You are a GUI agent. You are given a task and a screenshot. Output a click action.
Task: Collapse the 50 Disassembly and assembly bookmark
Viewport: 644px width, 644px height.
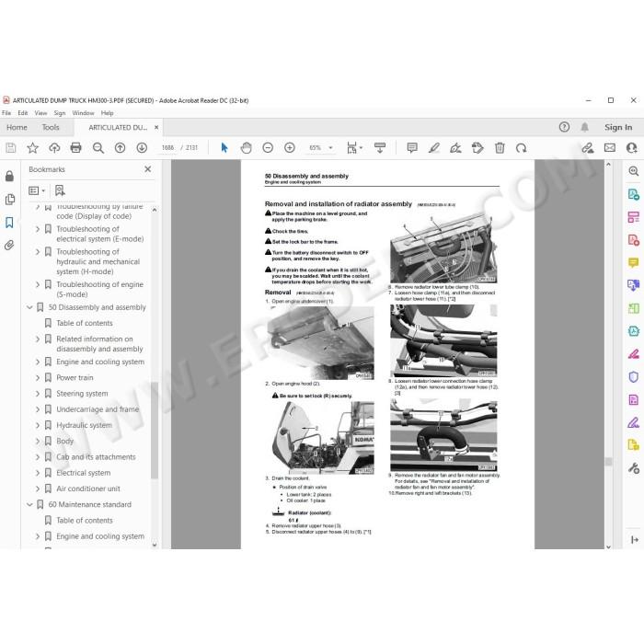click(29, 307)
